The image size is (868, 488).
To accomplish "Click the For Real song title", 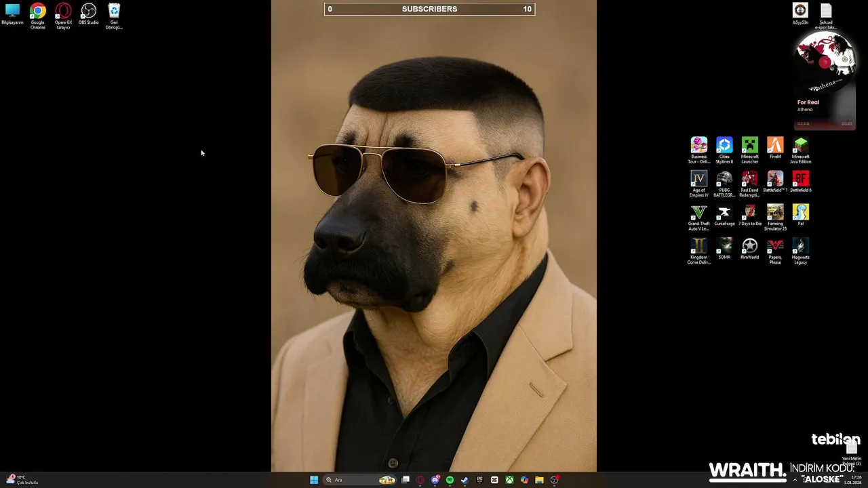I will tap(808, 102).
